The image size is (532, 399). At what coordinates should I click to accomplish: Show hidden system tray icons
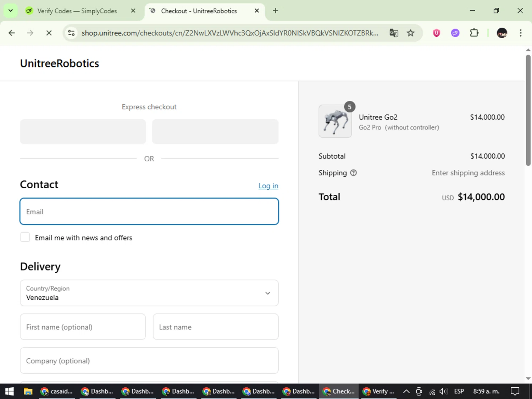(406, 391)
